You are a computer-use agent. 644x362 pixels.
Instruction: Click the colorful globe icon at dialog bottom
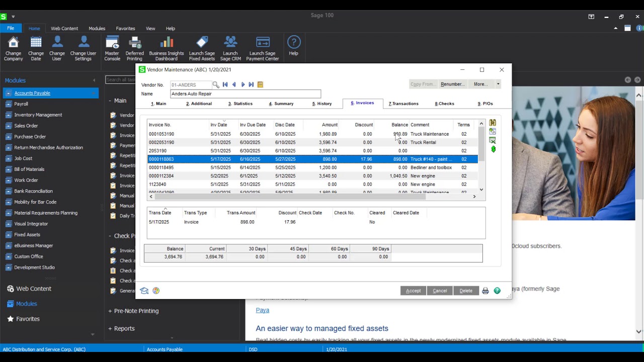[156, 291]
